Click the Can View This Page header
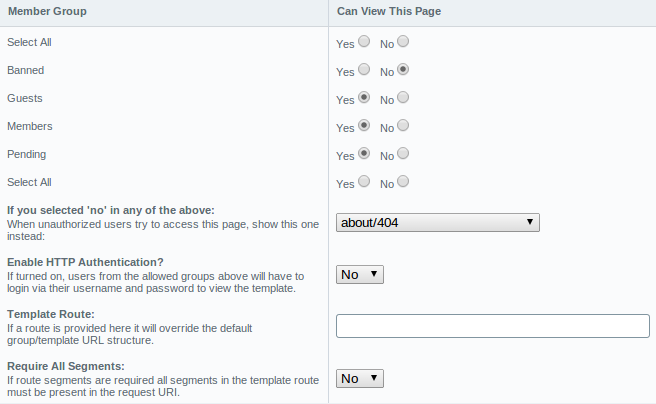This screenshot has width=656, height=404. point(389,11)
